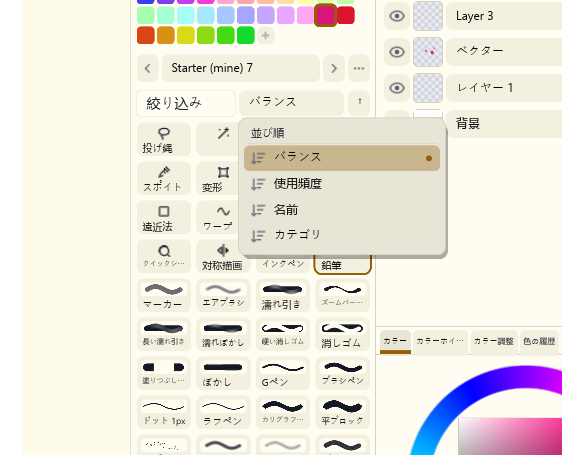Pick the ラフペン brush

223,413
